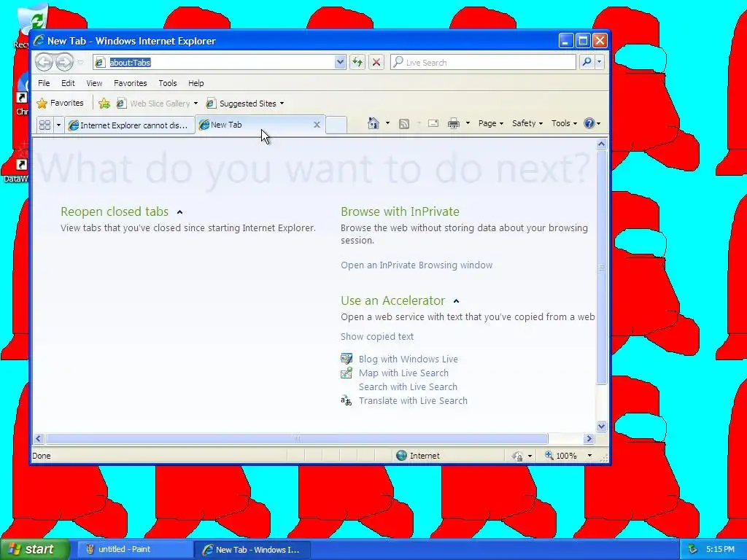Viewport: 747px width, 560px height.
Task: Open the View menu
Action: (94, 83)
